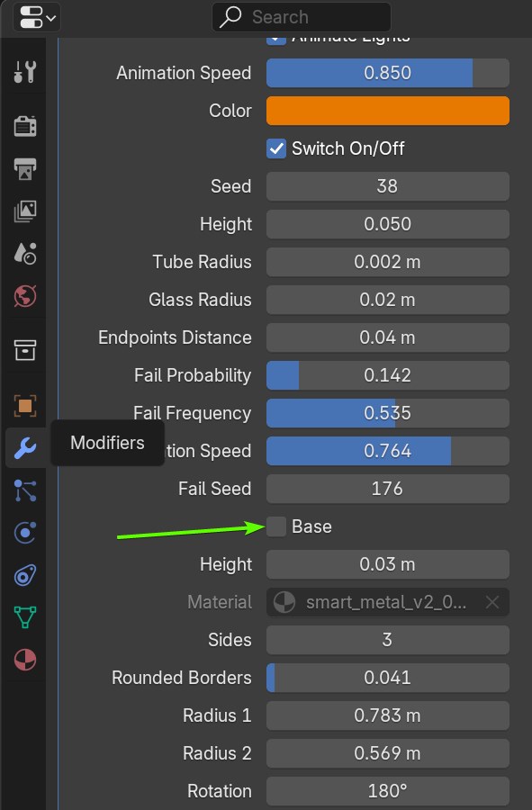Open the Modifiers properties tab
Viewport: 532px width, 810px height.
[25, 448]
